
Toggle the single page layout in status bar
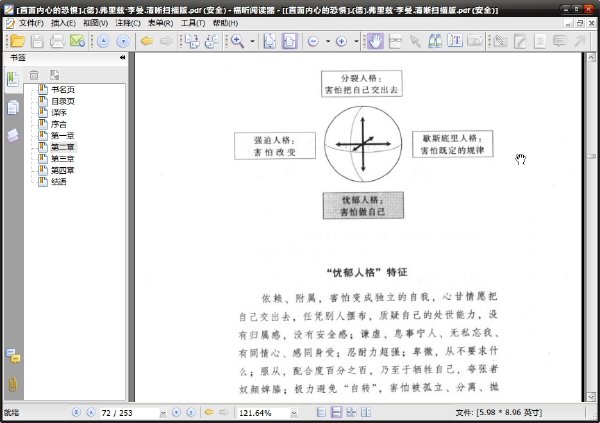(x=322, y=412)
